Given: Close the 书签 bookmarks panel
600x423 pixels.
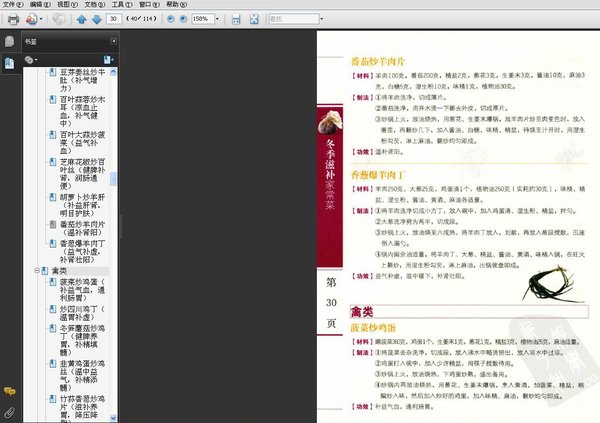Looking at the screenshot, I should point(114,41).
